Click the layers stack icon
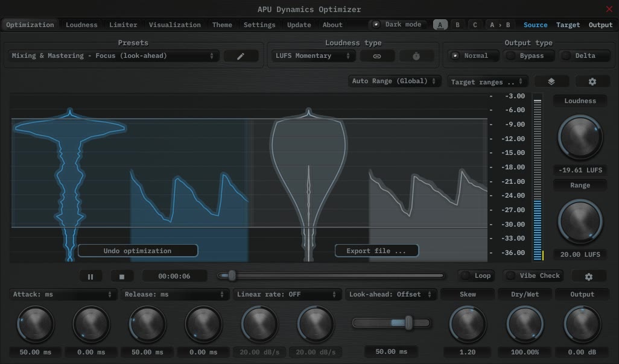Image resolution: width=619 pixels, height=364 pixels. [551, 81]
